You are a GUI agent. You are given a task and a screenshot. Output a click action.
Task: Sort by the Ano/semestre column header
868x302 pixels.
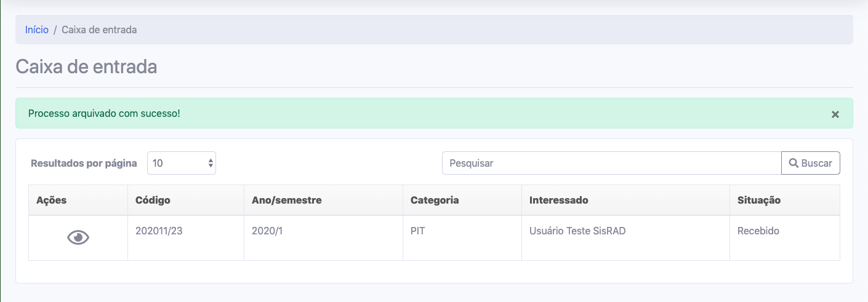287,200
